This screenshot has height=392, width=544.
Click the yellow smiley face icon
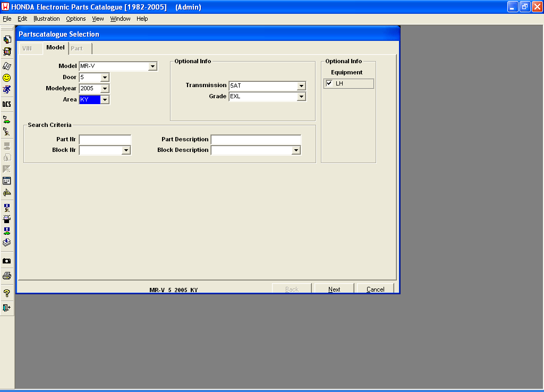7,78
